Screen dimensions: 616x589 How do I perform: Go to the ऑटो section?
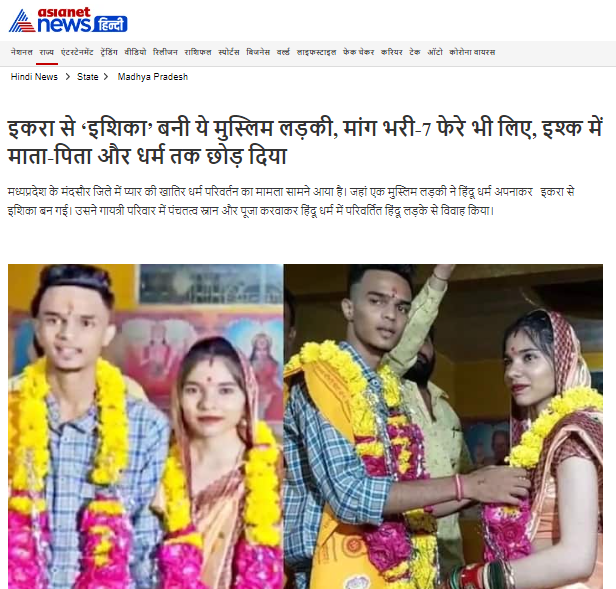435,52
